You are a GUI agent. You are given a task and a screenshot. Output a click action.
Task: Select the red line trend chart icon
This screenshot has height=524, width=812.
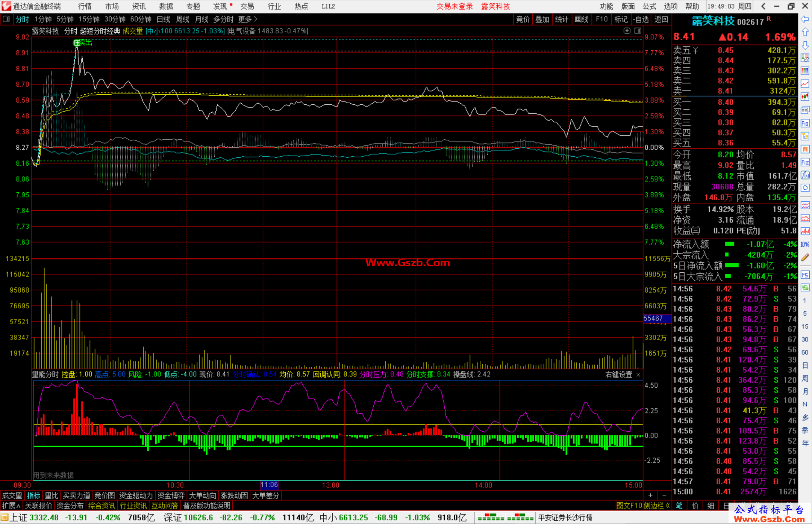[805, 84]
